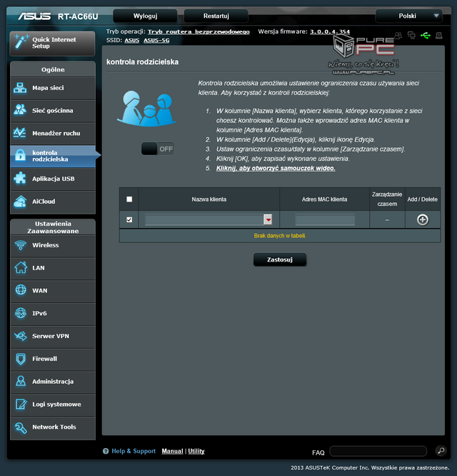Image resolution: width=457 pixels, height=476 pixels.
Task: Open the Utility link in footer
Action: point(196,451)
